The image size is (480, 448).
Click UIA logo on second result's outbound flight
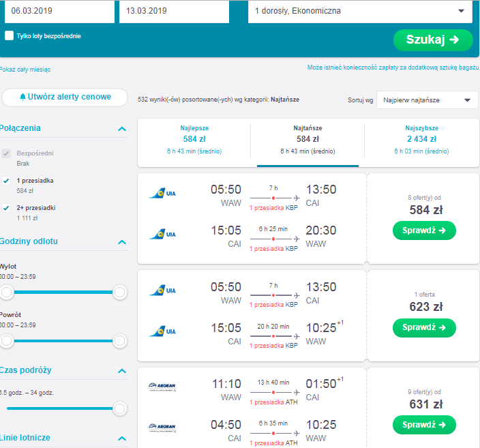[x=162, y=290]
